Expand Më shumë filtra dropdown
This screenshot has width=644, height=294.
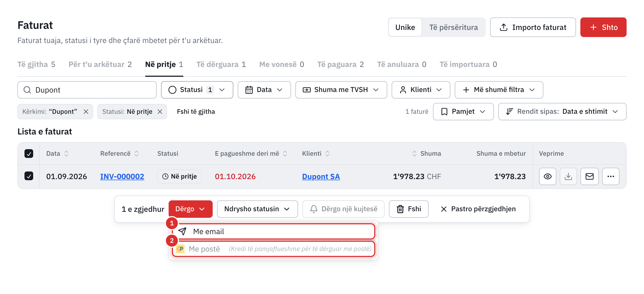tap(499, 90)
